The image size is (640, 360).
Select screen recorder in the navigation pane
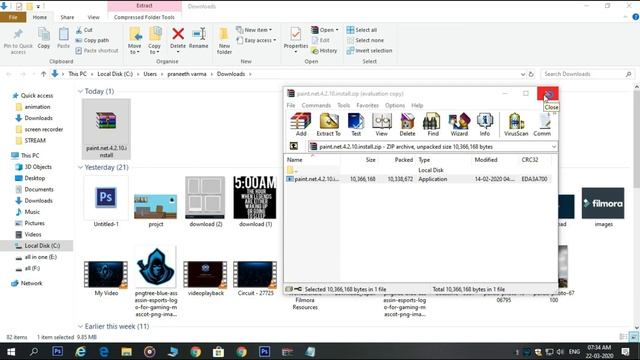click(44, 129)
